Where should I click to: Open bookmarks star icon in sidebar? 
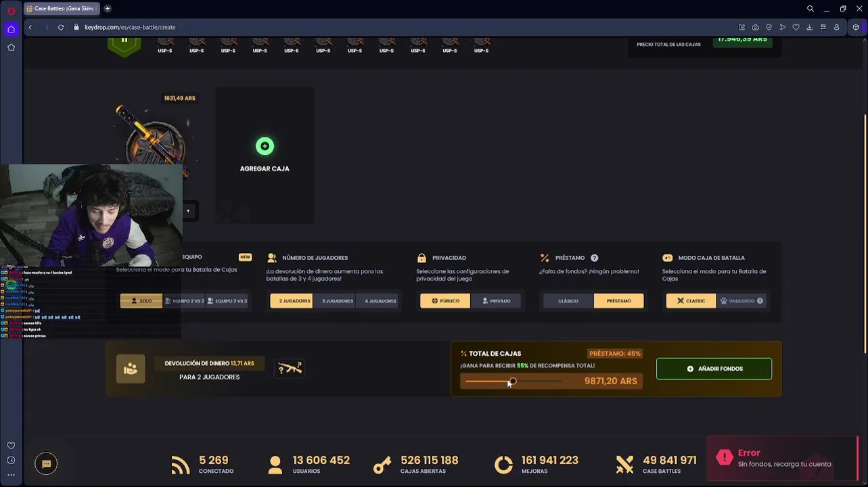click(x=11, y=47)
